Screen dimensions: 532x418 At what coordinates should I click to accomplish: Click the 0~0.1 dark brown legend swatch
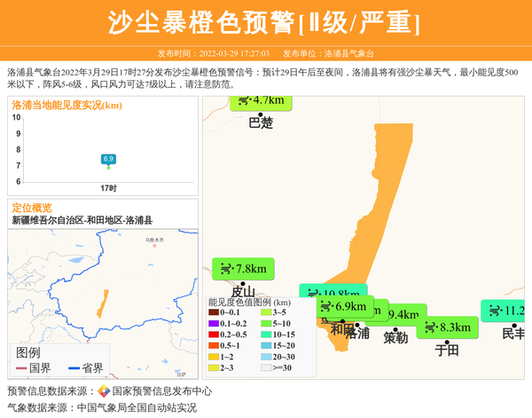tap(214, 312)
